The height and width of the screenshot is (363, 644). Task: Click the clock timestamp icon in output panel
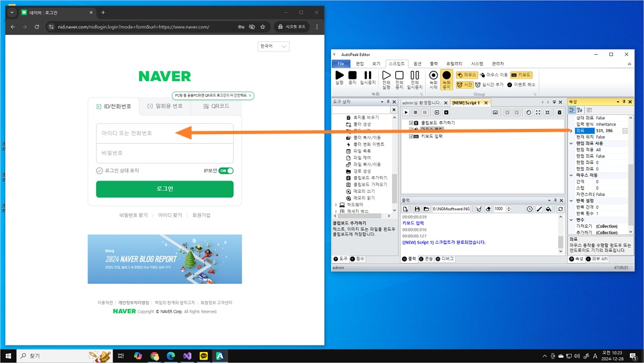(x=529, y=209)
